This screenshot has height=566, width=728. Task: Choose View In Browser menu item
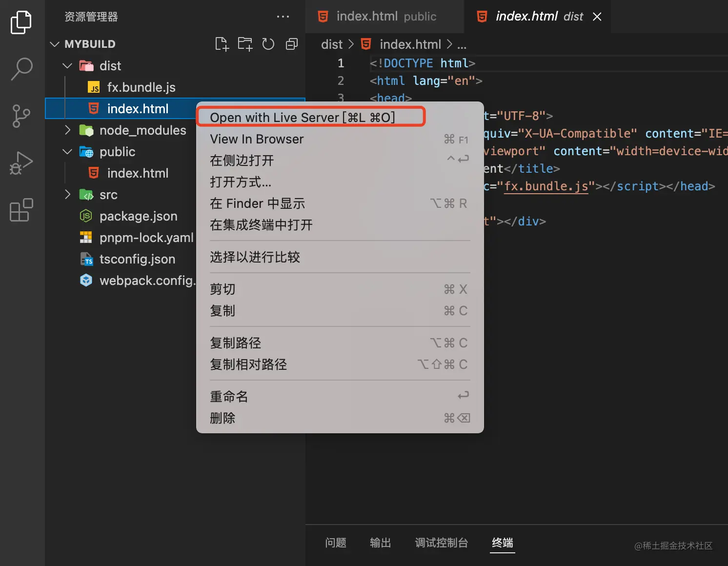340,139
